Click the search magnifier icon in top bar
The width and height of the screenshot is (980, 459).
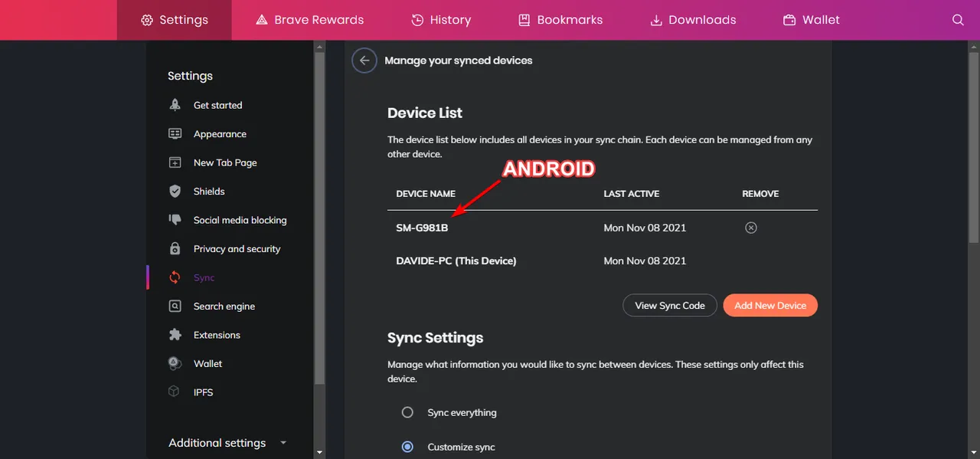[x=958, y=20]
